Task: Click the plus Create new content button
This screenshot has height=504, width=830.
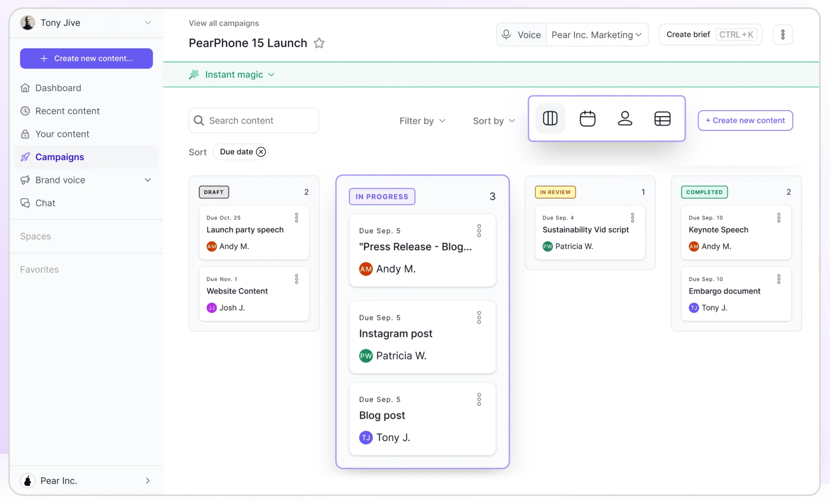Action: [x=745, y=120]
